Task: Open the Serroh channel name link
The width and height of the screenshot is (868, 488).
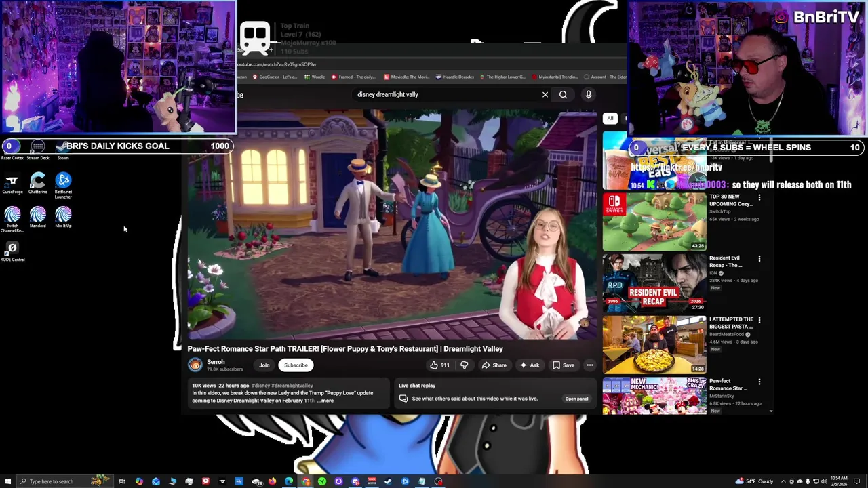Action: [216, 362]
